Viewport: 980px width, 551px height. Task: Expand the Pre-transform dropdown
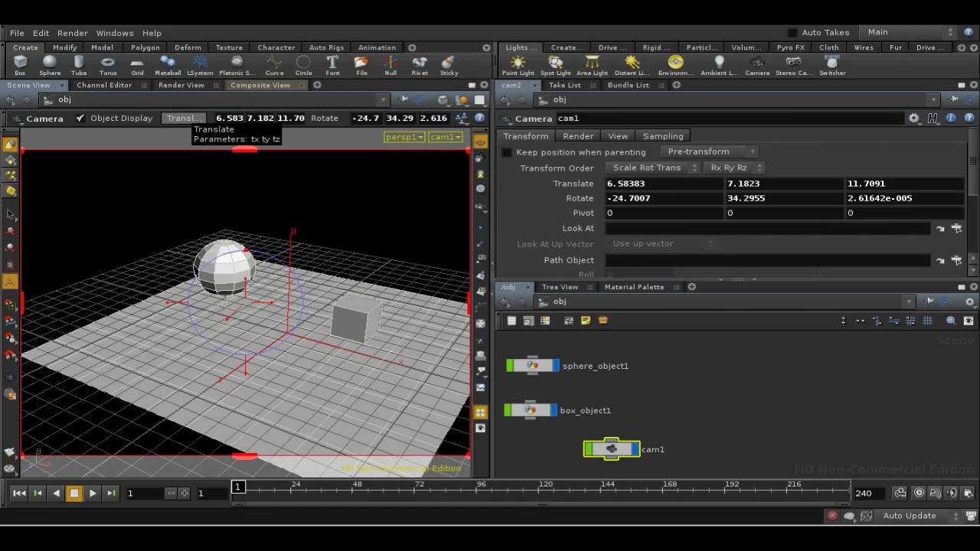pos(709,152)
